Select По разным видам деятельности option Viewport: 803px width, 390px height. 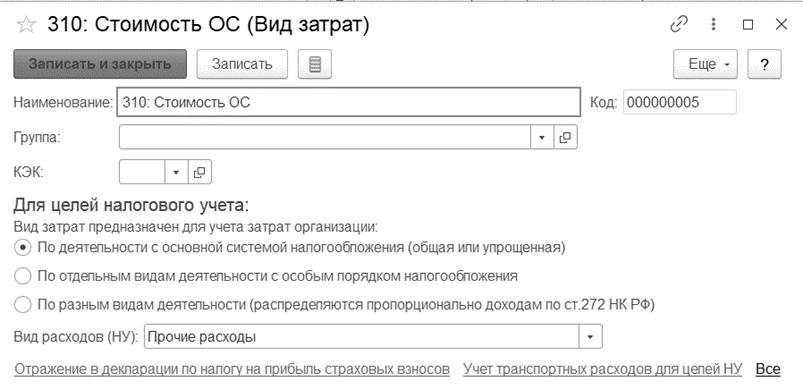point(334,305)
